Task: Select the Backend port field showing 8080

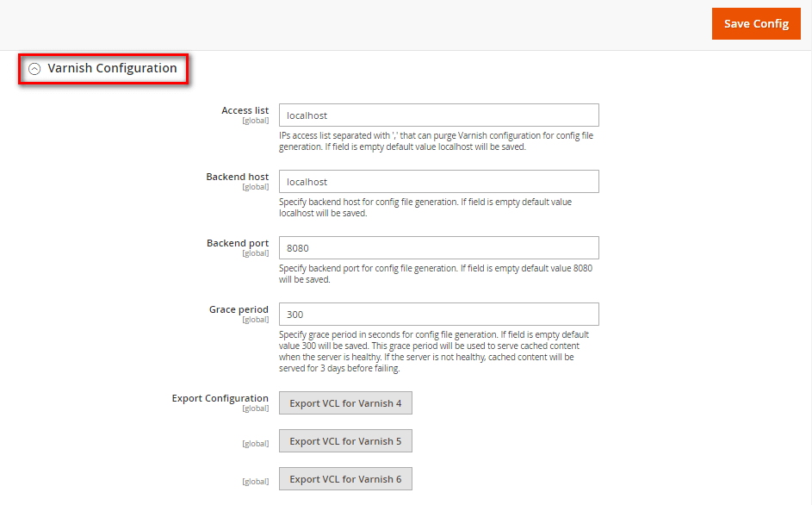Action: tap(438, 248)
